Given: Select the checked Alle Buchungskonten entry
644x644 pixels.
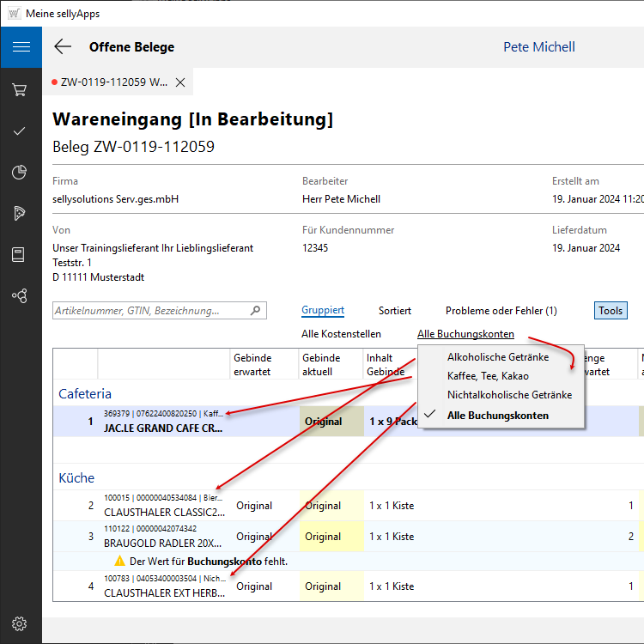Looking at the screenshot, I should (x=498, y=416).
